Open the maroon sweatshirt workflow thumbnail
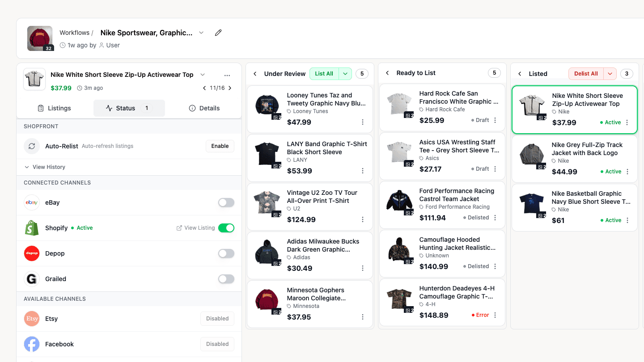The height and width of the screenshot is (362, 644). pyautogui.click(x=41, y=38)
